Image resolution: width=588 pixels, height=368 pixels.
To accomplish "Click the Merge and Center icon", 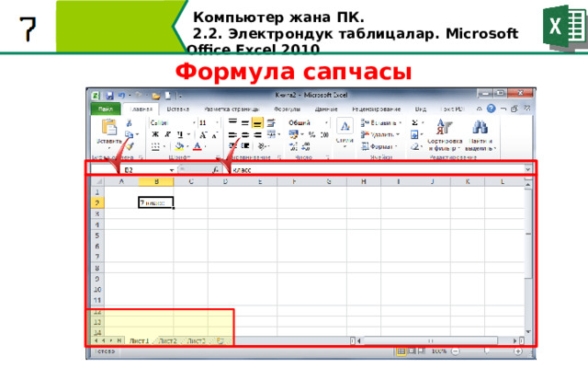I will click(271, 134).
